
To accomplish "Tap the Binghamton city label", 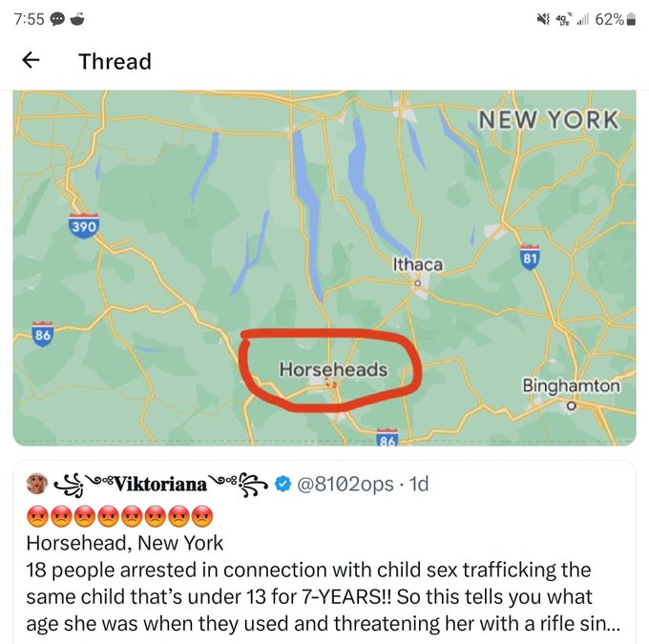I will pyautogui.click(x=571, y=386).
